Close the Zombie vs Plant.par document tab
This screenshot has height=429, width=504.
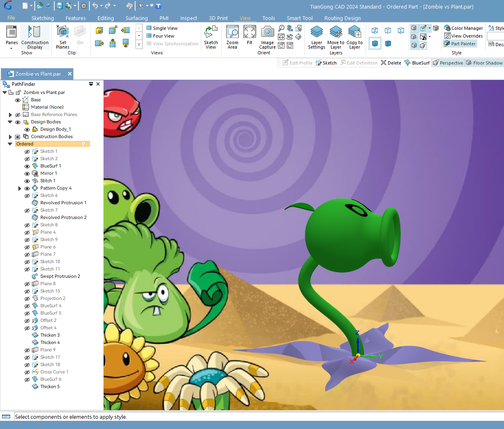pos(70,74)
